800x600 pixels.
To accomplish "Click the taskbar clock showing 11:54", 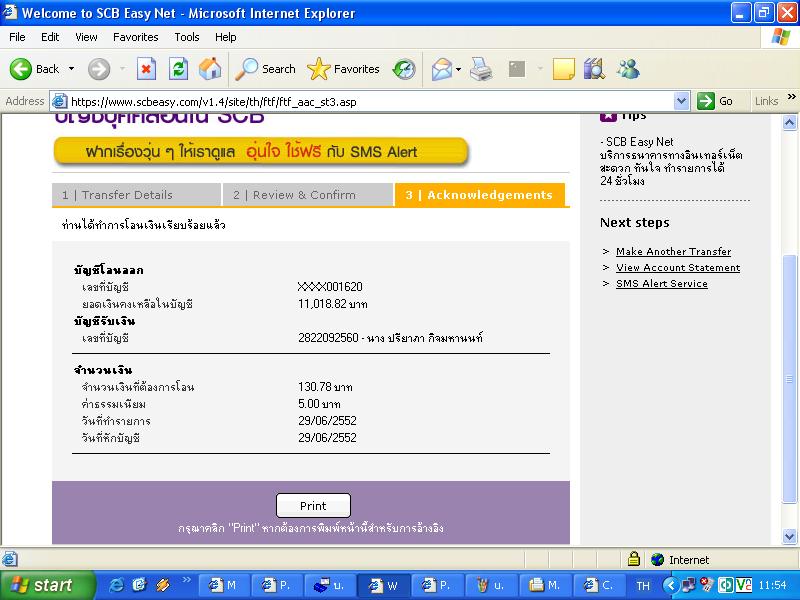I will coord(772,585).
